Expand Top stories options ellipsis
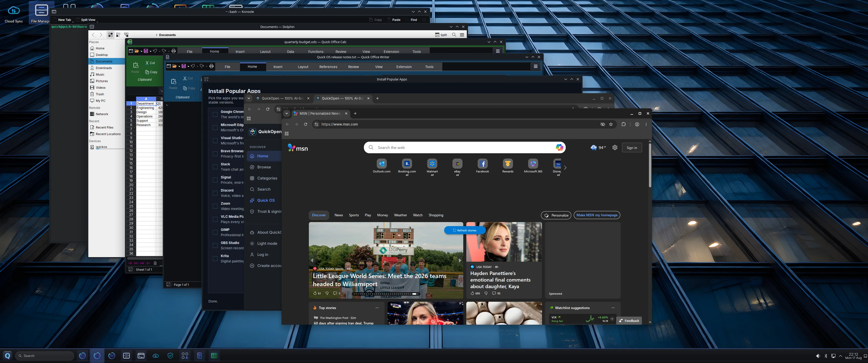The height and width of the screenshot is (363, 868). pos(377,308)
